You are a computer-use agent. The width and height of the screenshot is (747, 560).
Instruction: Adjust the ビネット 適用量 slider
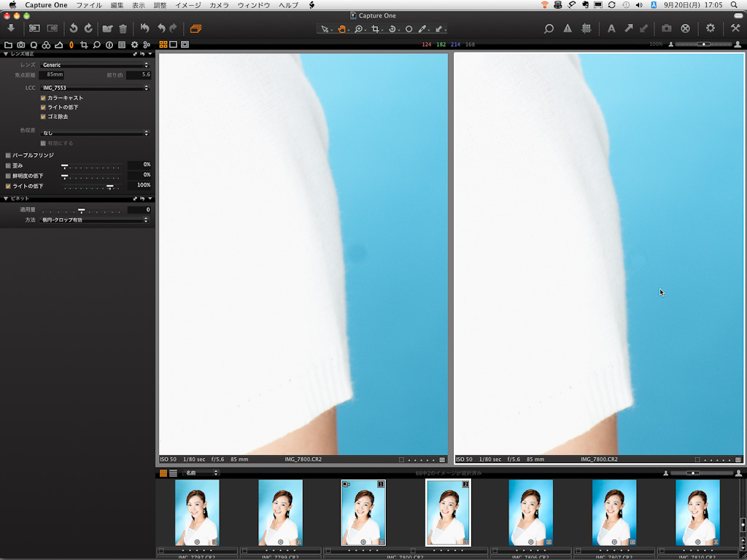coord(81,210)
